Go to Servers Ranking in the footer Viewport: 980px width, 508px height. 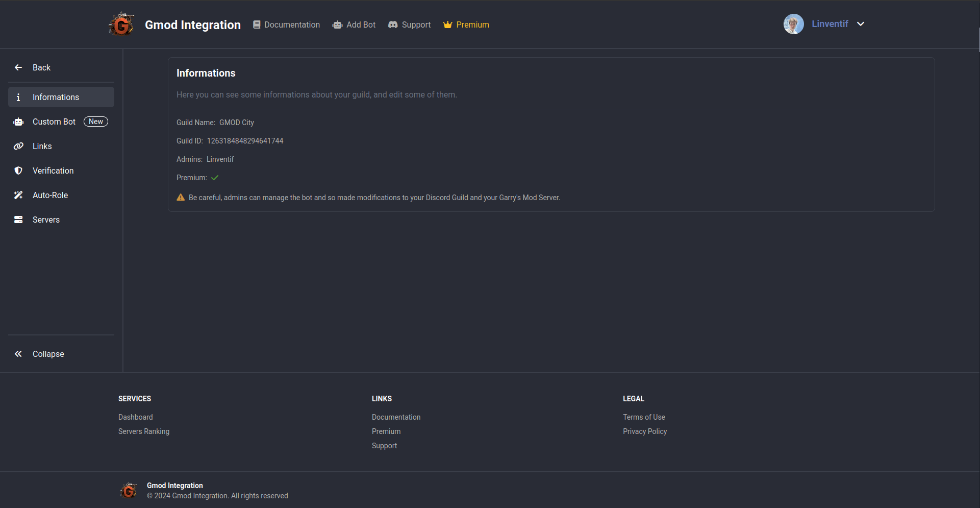click(x=144, y=431)
